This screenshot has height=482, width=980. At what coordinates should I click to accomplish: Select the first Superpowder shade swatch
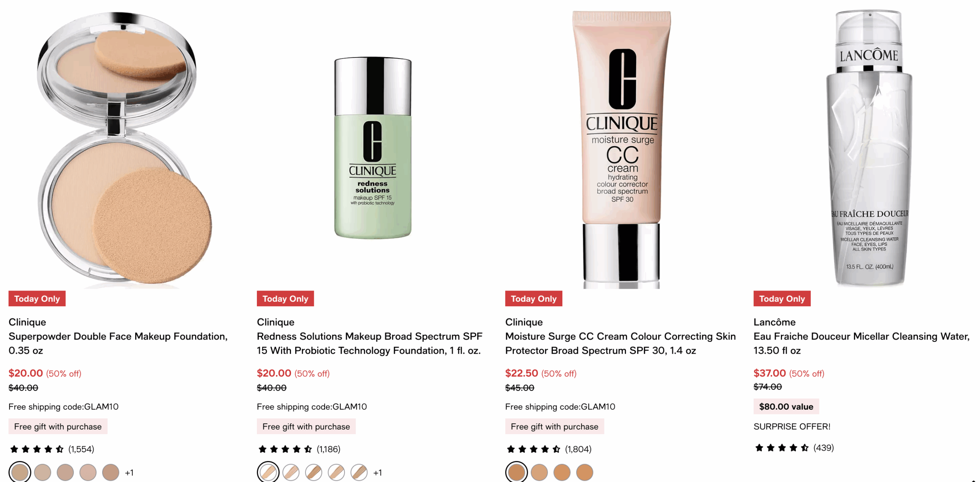(20, 472)
